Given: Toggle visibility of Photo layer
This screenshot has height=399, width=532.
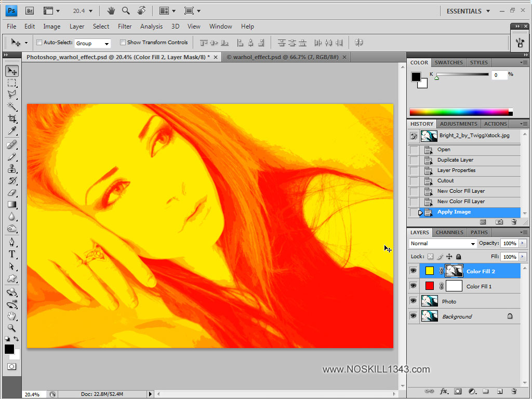Looking at the screenshot, I should point(413,301).
